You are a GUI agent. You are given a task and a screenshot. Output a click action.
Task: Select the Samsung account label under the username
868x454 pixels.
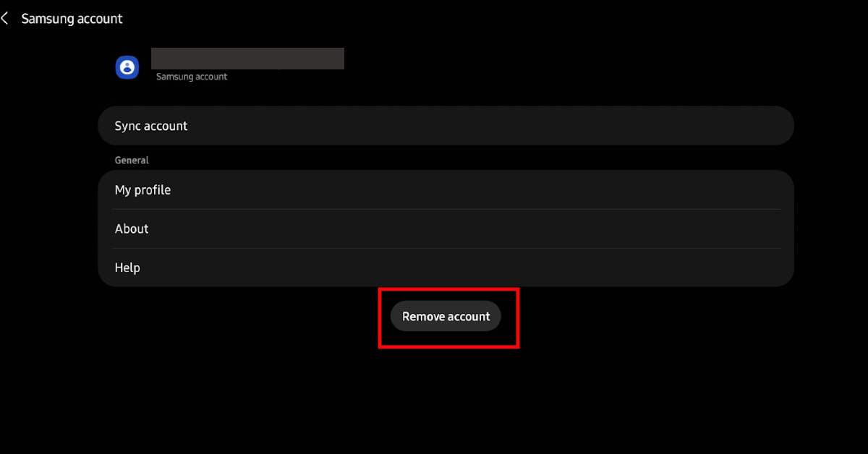tap(191, 76)
